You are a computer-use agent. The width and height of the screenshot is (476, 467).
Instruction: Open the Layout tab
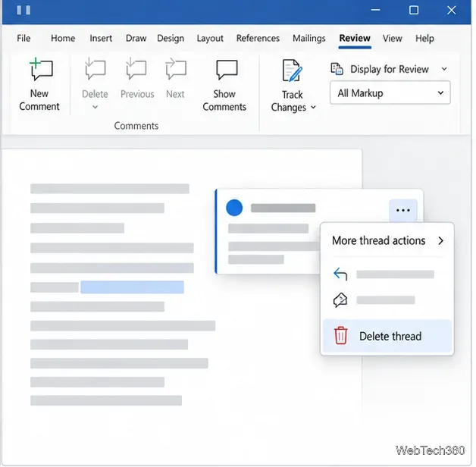pyautogui.click(x=210, y=38)
